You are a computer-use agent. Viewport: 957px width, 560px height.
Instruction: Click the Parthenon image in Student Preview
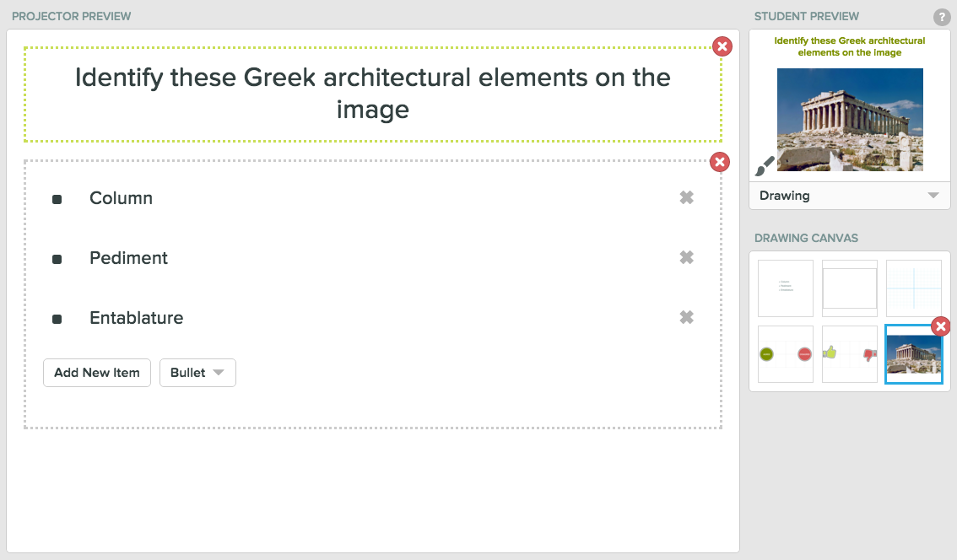(x=849, y=119)
